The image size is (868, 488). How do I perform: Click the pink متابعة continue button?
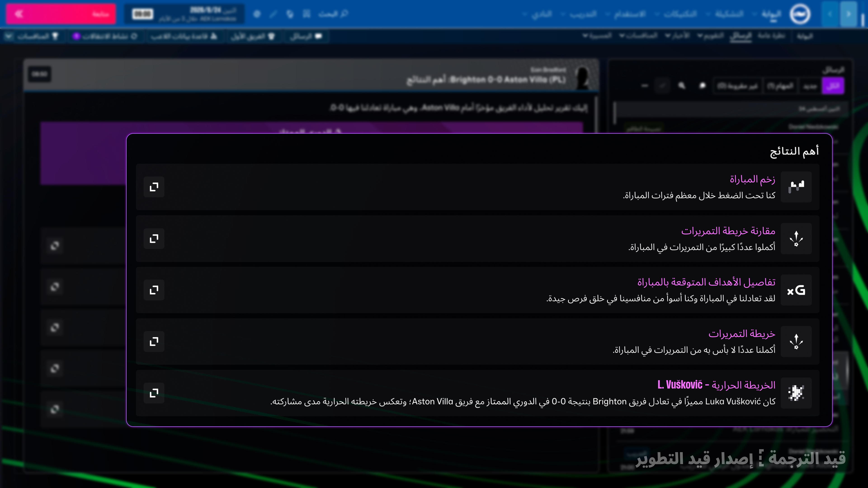(61, 14)
